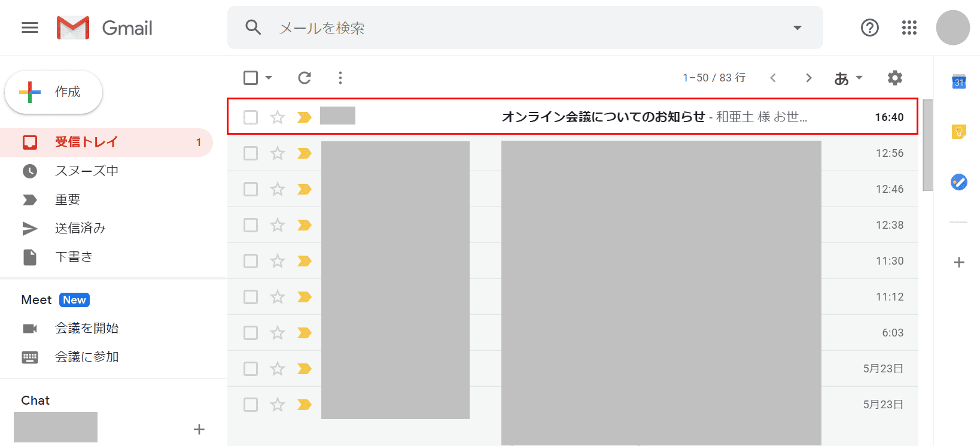Open the main menu hamburger icon
This screenshot has height=446, width=980.
(30, 28)
